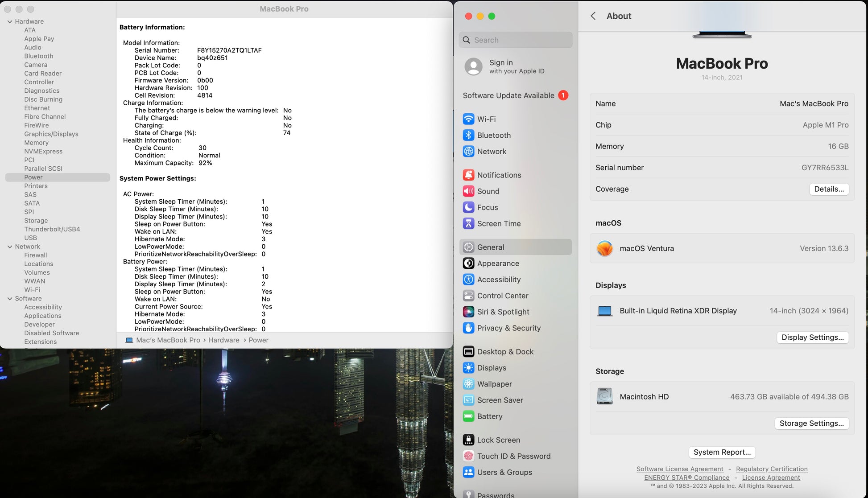This screenshot has width=868, height=498.
Task: Click the Macintosh HD disk icon
Action: (x=605, y=396)
